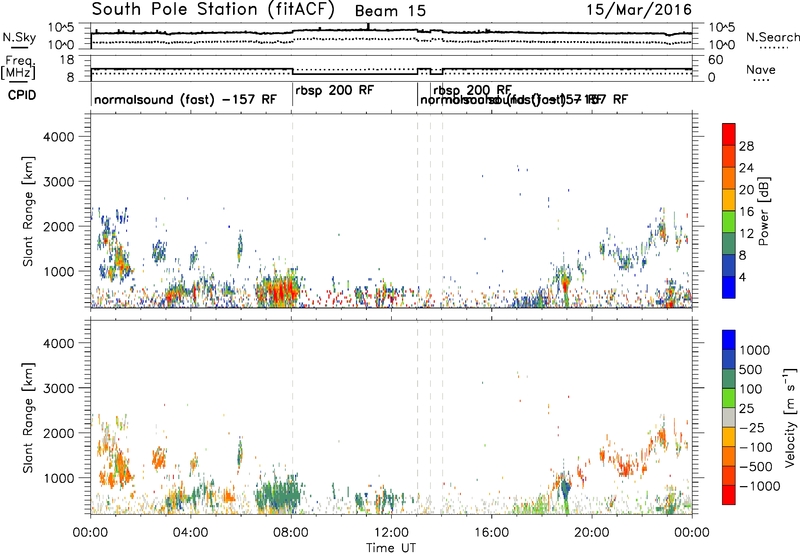Click the Velocity colorbar label '-100'
The height and width of the screenshot is (554, 800).
756,447
